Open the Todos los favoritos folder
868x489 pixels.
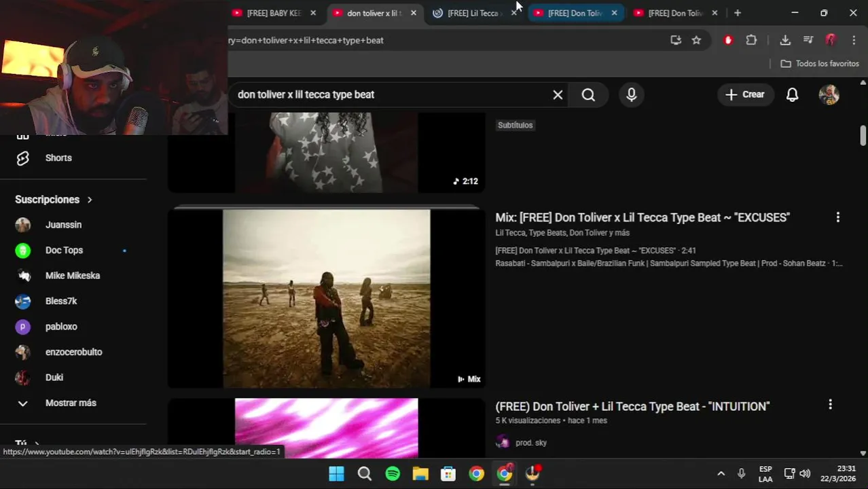pyautogui.click(x=820, y=63)
